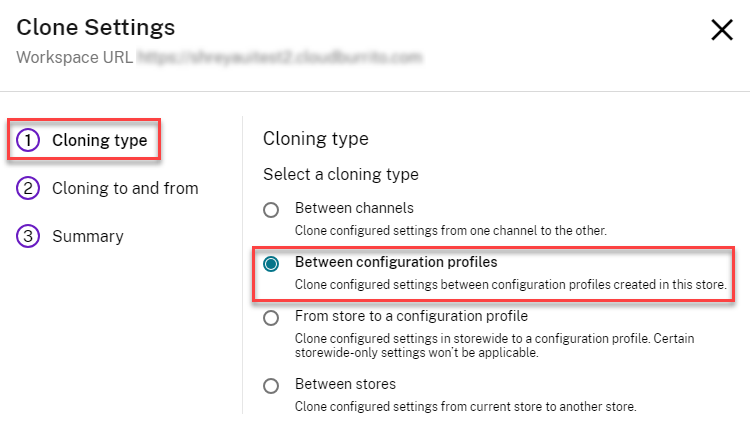Click the Select a cloning type text
The image size is (750, 440).
point(340,174)
